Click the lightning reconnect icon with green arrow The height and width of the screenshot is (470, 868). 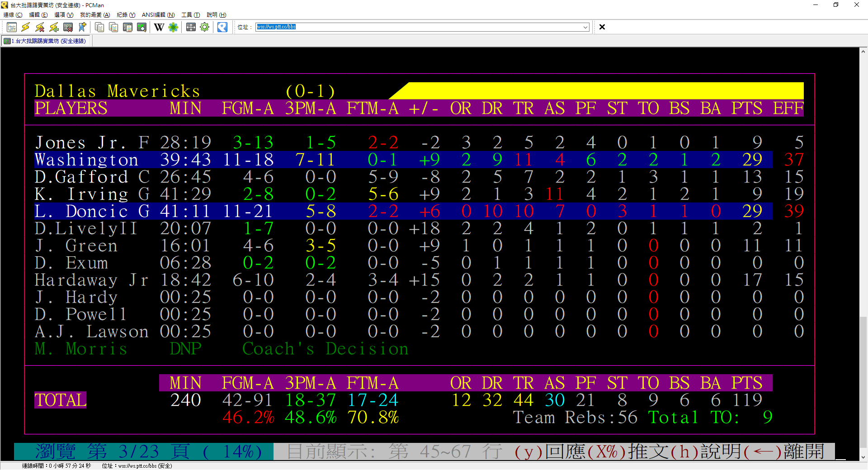click(54, 27)
